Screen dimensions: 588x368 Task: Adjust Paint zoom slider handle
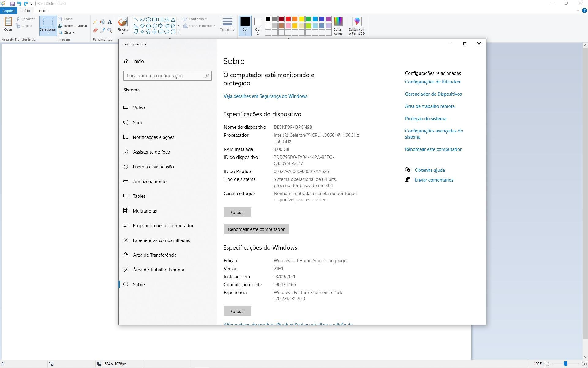coord(565,364)
